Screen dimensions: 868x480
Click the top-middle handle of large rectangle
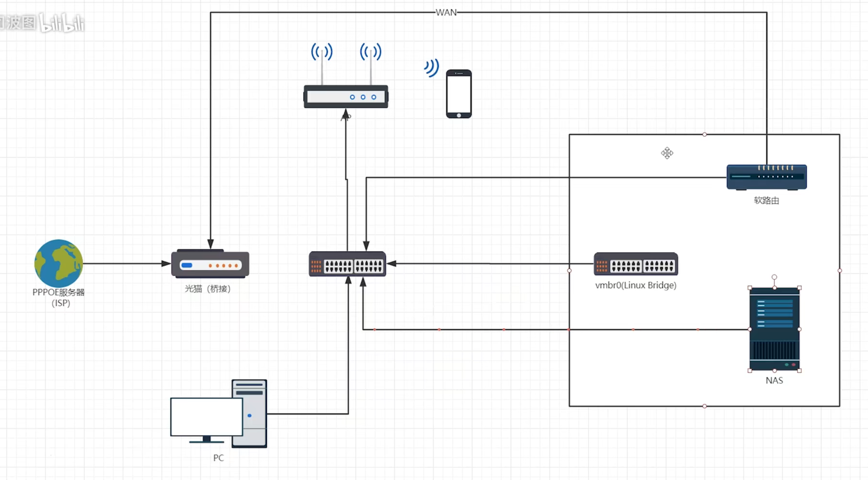tap(704, 134)
